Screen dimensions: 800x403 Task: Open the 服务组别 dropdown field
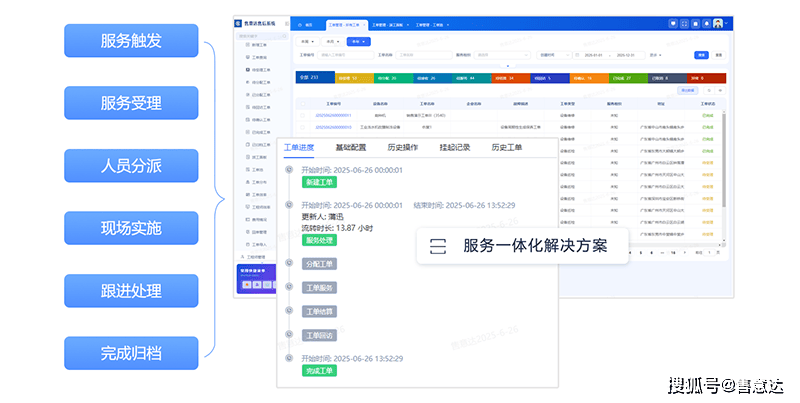click(494, 55)
